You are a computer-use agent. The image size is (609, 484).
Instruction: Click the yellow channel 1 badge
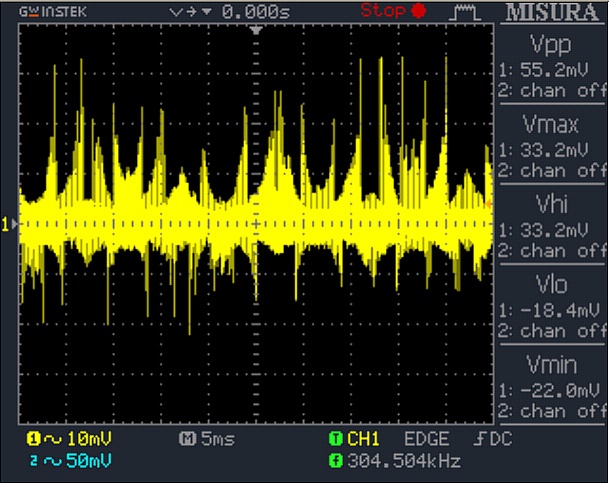click(x=33, y=439)
